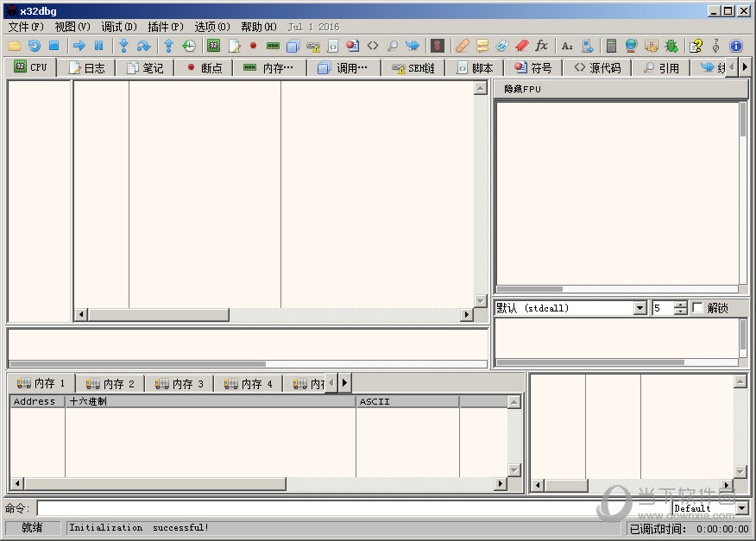756x541 pixels.
Task: Click the ASCII column header
Action: [407, 401]
